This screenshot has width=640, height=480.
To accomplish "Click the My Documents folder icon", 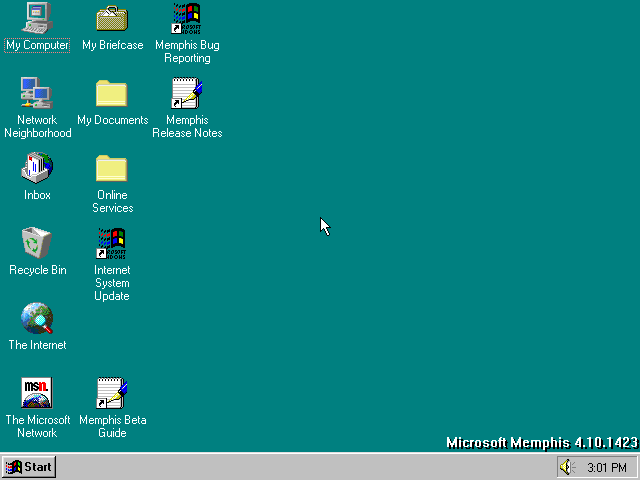I will coord(112,93).
